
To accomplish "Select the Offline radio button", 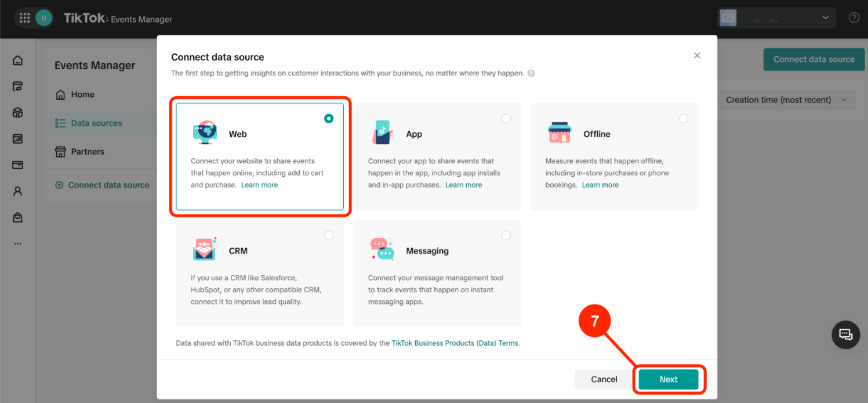I will [684, 118].
